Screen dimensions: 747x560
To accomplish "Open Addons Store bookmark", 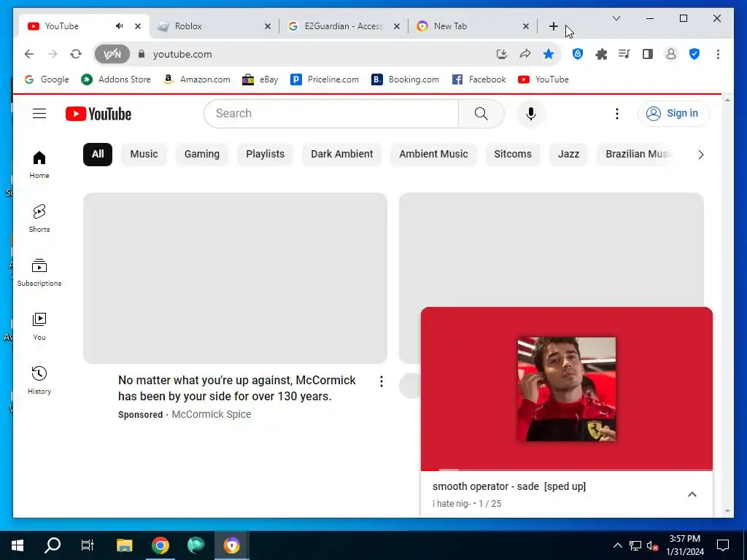I will (x=116, y=79).
